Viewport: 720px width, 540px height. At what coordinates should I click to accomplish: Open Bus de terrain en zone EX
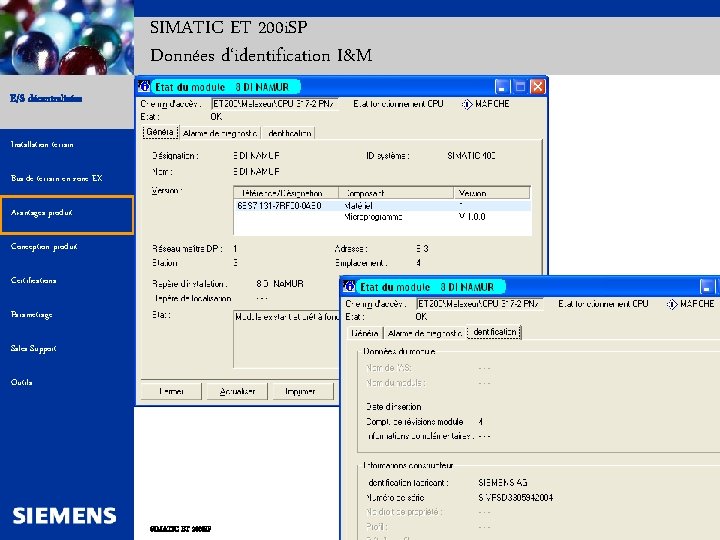tap(56, 178)
